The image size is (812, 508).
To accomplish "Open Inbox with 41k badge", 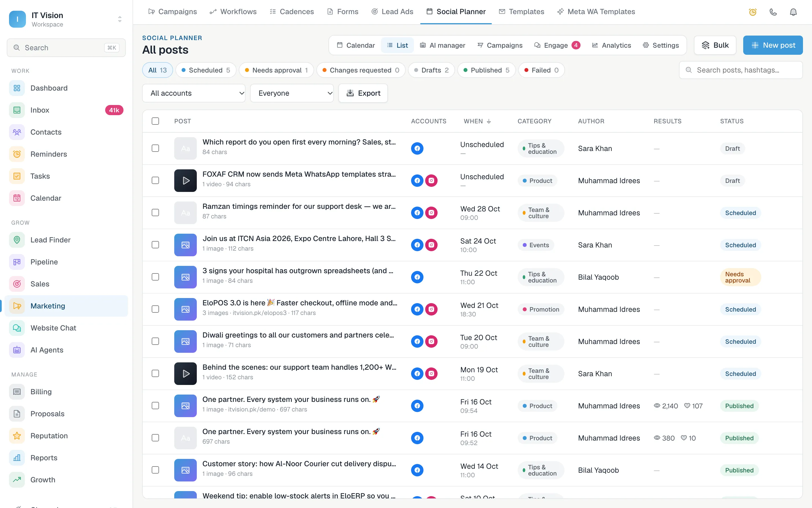I will (x=67, y=110).
